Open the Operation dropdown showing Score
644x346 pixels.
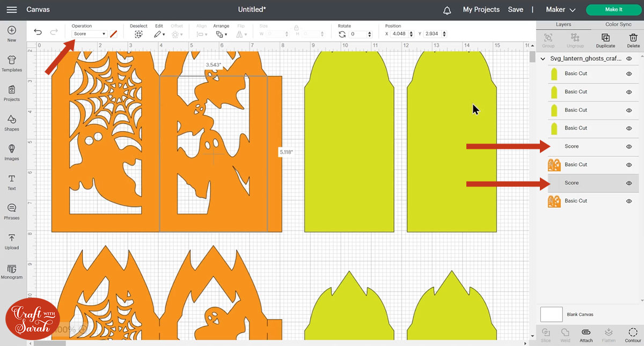click(89, 34)
